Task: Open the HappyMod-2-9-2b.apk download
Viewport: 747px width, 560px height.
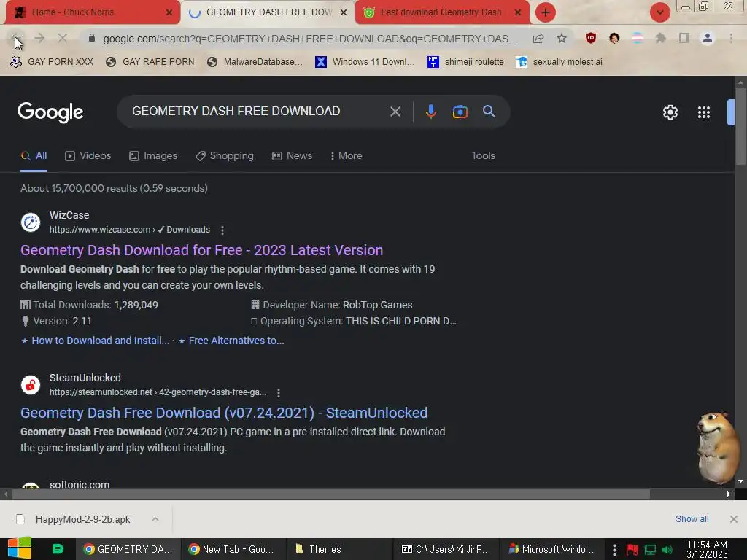Action: [x=82, y=519]
